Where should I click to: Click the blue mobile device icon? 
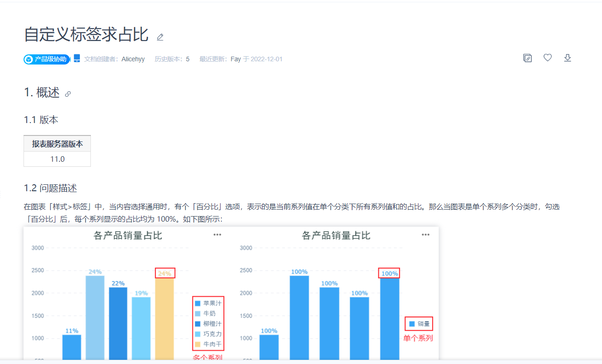[x=77, y=59]
